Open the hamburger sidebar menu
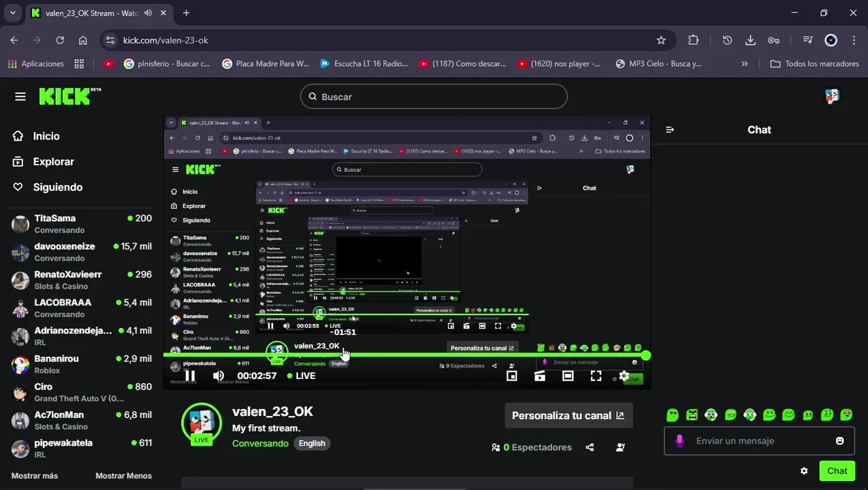Screen dimensions: 868x490 [20, 97]
